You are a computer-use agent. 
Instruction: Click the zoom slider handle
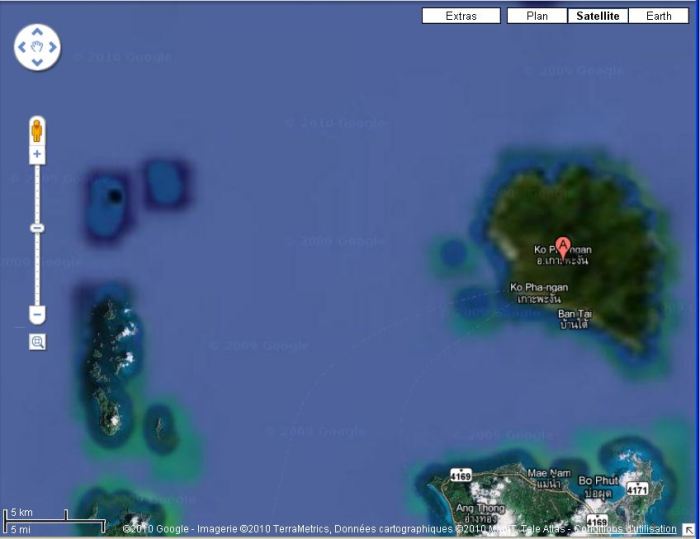(37, 228)
